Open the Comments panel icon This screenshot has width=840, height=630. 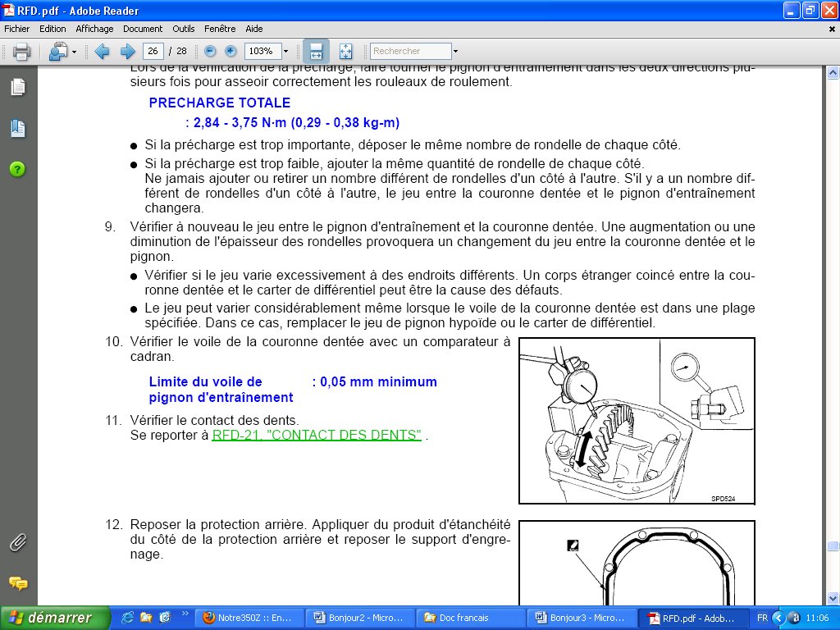(17, 583)
